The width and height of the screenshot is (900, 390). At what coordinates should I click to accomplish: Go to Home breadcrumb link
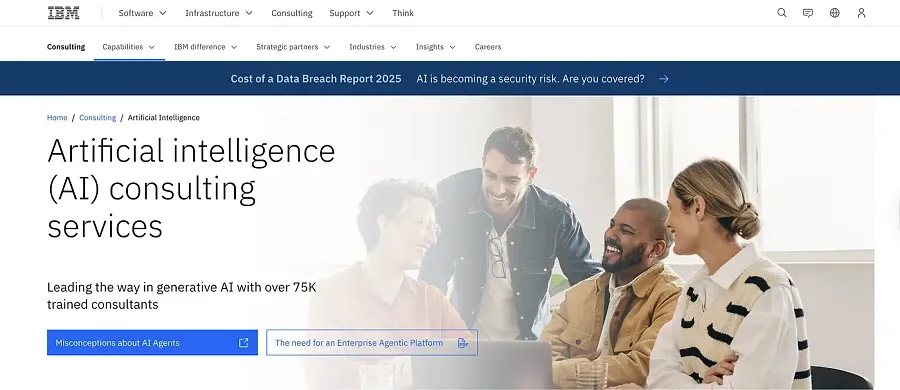point(57,118)
